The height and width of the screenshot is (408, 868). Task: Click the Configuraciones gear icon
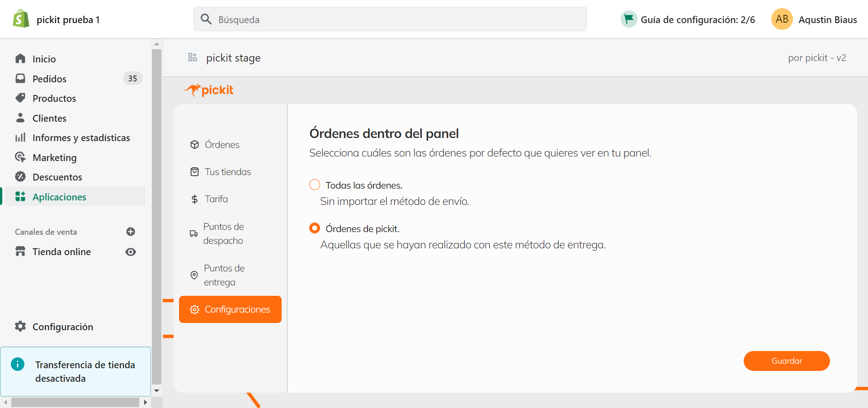click(x=195, y=309)
